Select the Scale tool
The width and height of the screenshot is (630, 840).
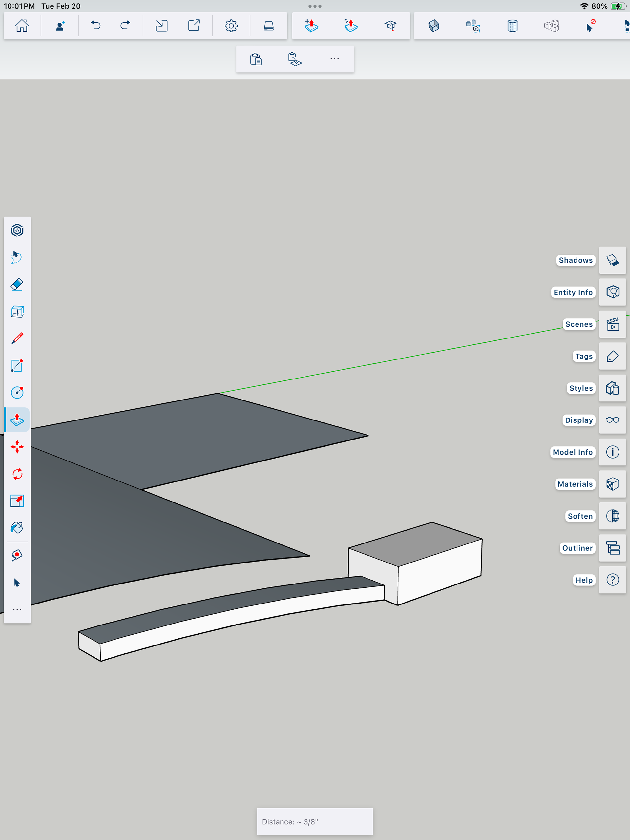point(17,501)
